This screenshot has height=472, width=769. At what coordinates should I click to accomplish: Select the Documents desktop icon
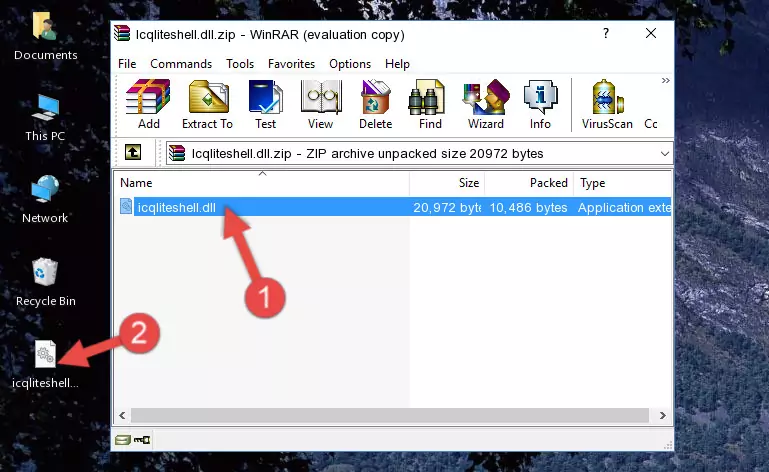click(45, 37)
